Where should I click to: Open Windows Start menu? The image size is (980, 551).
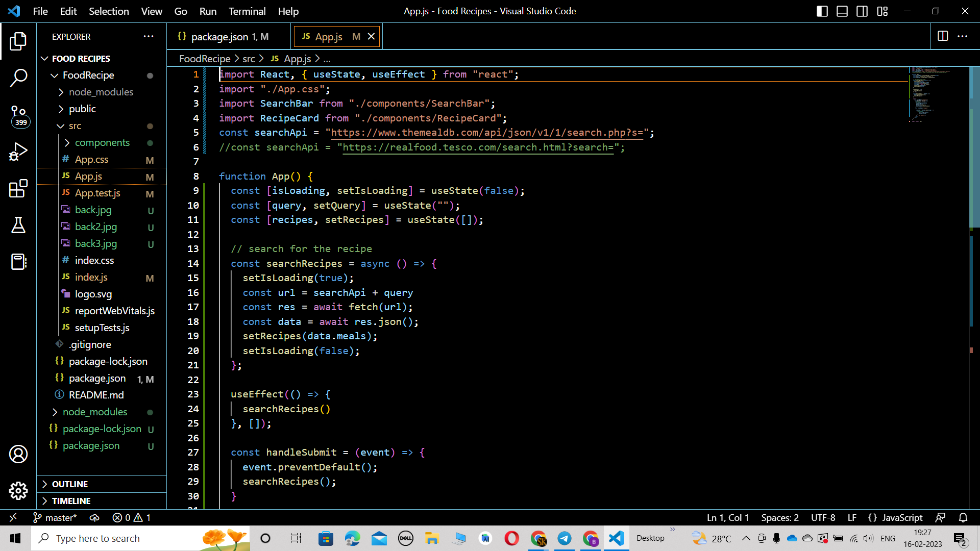[15, 538]
